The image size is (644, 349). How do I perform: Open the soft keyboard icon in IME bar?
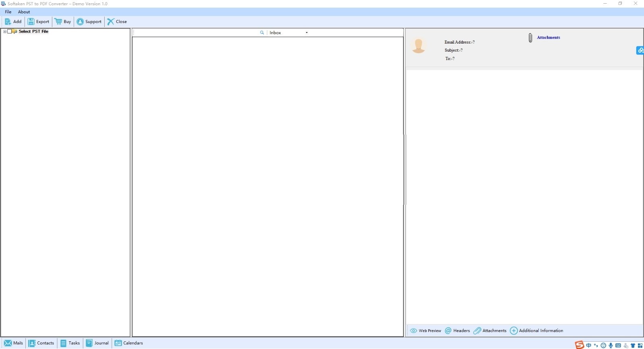point(618,345)
